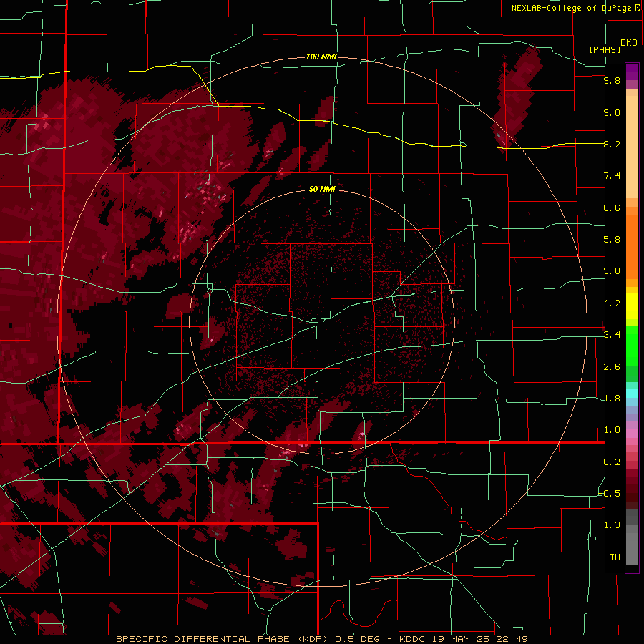
Task: Click the NEXLAB-College of DuPage credit text
Action: (x=576, y=8)
